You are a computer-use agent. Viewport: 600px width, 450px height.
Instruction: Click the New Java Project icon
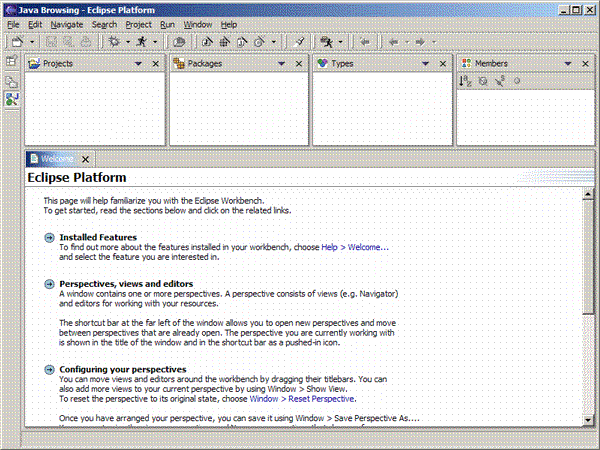[x=207, y=42]
